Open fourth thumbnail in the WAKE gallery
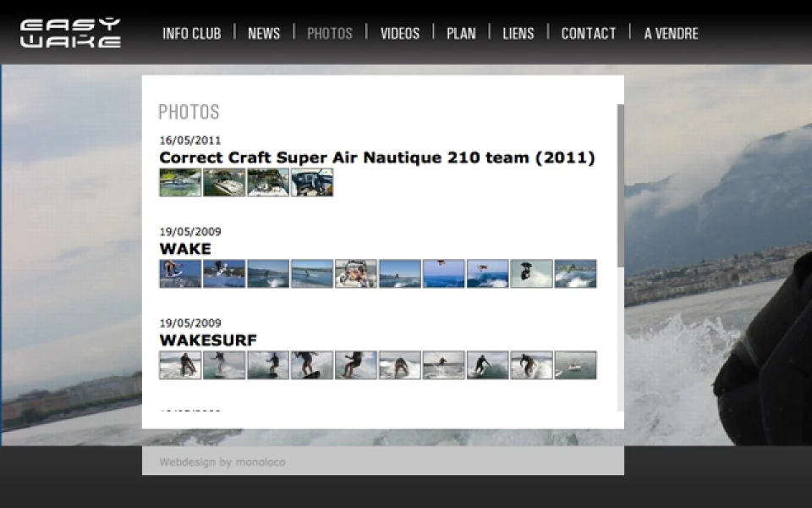Screen dimensions: 812x508 pos(312,273)
